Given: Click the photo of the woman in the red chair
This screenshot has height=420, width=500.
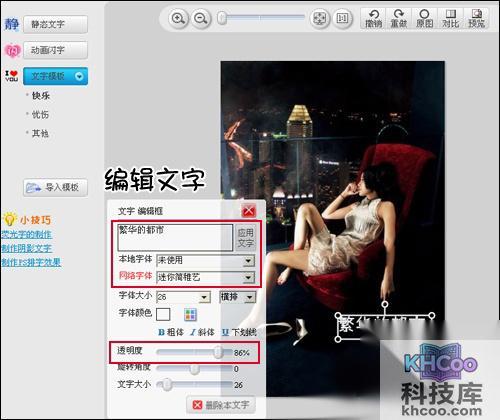Looking at the screenshot, I should coord(333,229).
